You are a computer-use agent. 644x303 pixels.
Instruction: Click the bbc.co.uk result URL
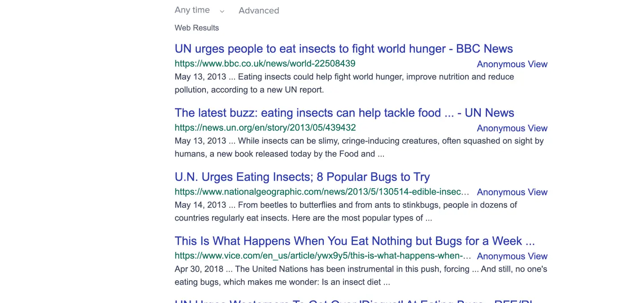(x=265, y=64)
